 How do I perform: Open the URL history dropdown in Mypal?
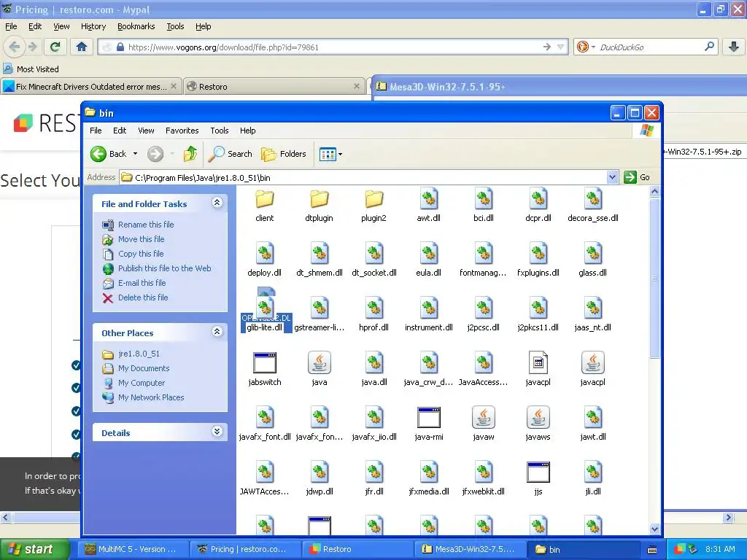pos(561,47)
